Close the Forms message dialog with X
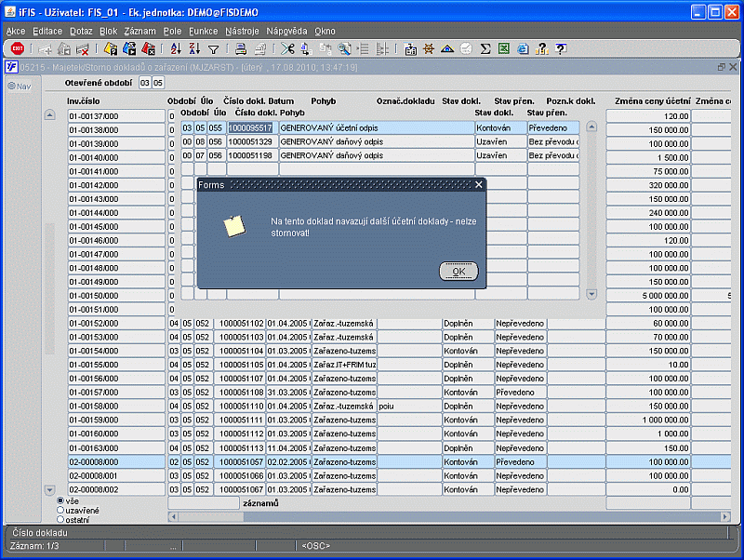 coord(479,184)
